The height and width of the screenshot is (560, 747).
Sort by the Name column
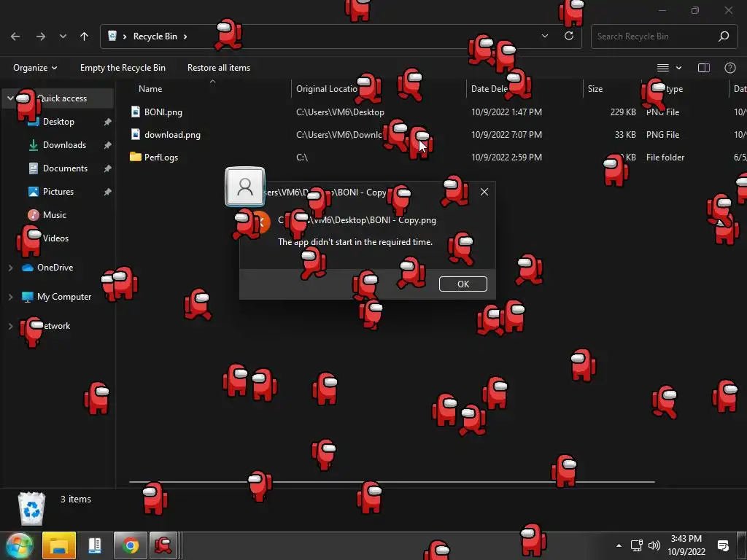(x=150, y=89)
